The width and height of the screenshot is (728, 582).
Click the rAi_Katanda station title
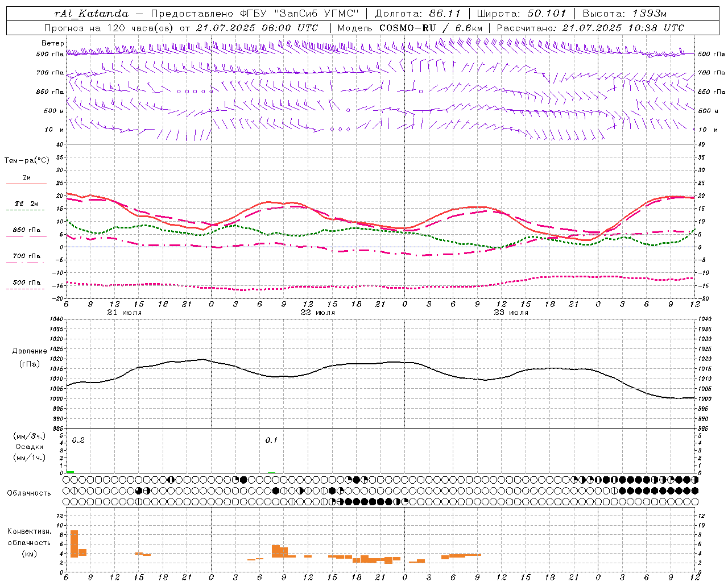click(x=92, y=14)
